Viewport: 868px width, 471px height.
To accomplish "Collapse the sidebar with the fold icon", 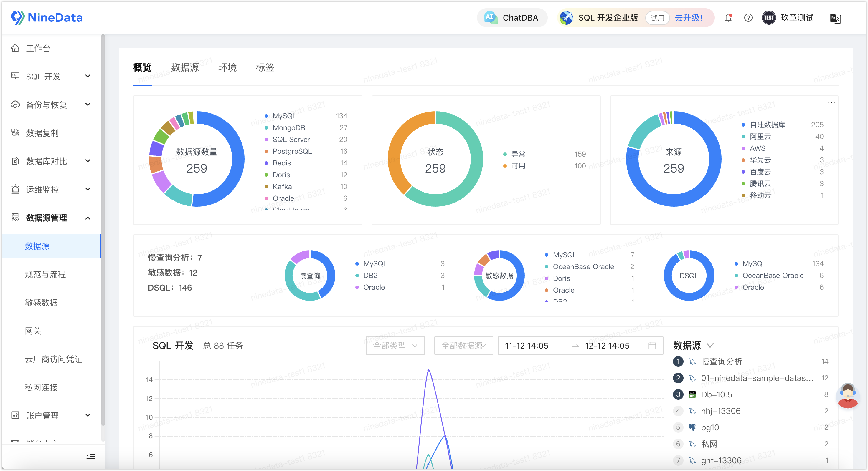I will [91, 455].
